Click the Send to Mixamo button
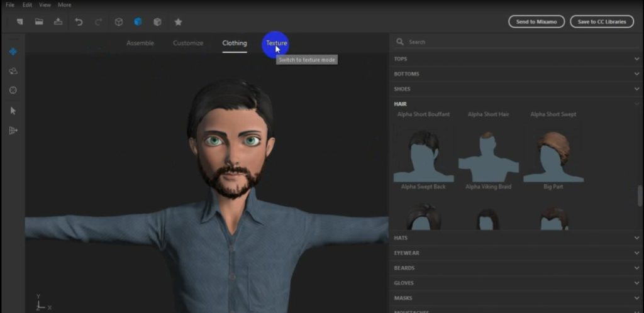This screenshot has height=313, width=644. [536, 22]
